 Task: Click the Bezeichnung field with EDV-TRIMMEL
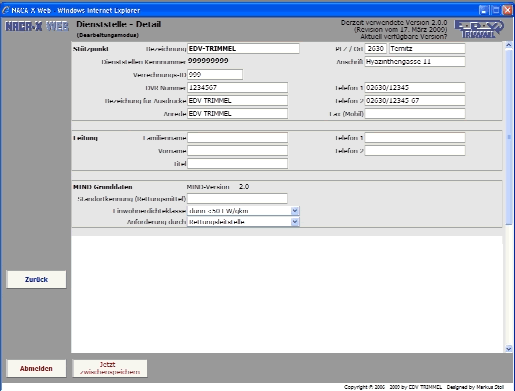[x=243, y=49]
